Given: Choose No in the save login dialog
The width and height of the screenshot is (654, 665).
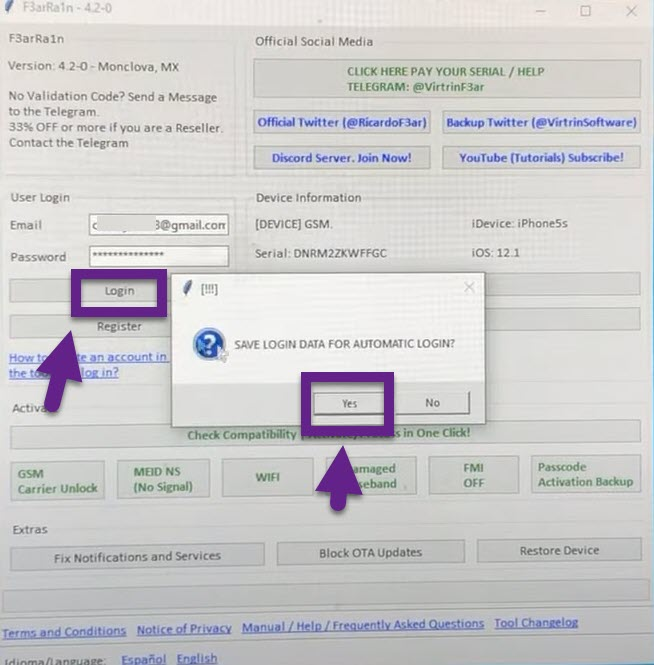Looking at the screenshot, I should click(x=432, y=402).
